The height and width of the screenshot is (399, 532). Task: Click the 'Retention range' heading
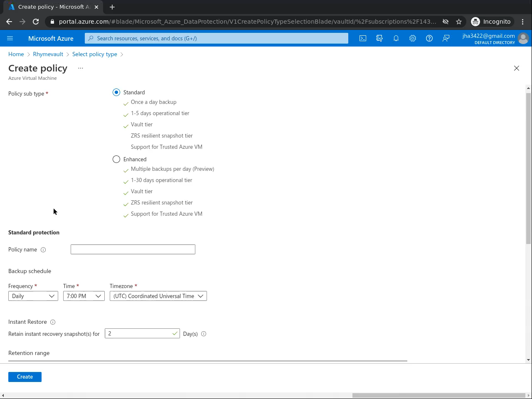point(29,353)
